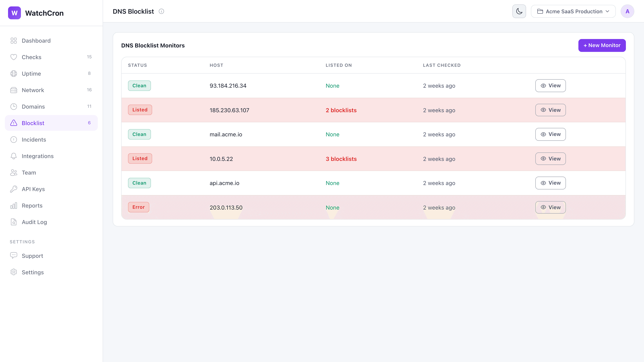Click the HOST column header
This screenshot has height=362, width=644.
coord(216,65)
